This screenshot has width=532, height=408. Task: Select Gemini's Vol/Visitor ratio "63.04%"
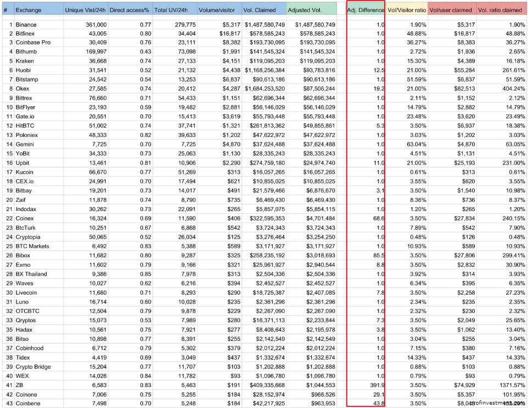(x=416, y=144)
